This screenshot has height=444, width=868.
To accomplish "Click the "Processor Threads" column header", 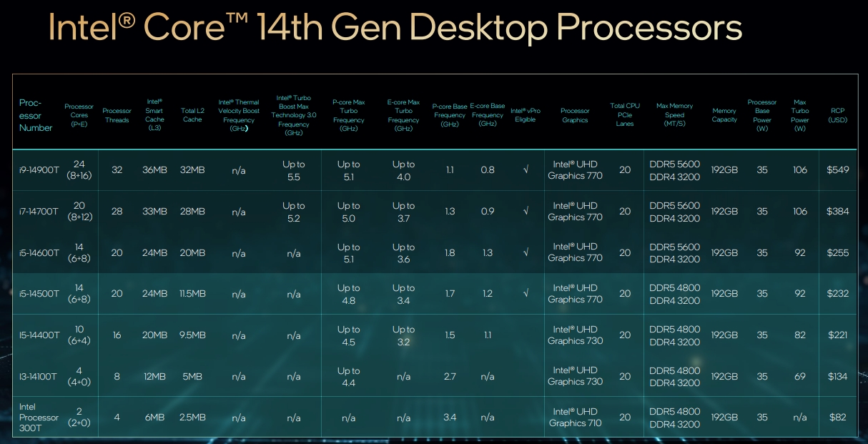I will coord(117,115).
